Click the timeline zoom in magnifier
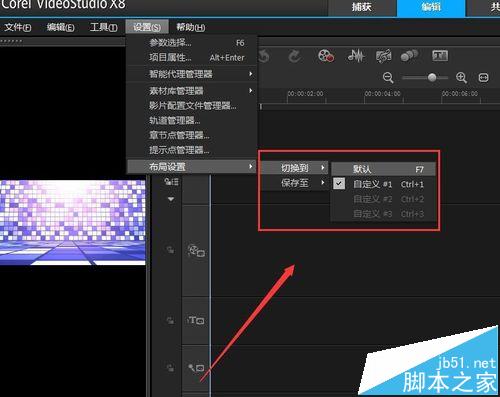500x397 pixels. point(461,78)
